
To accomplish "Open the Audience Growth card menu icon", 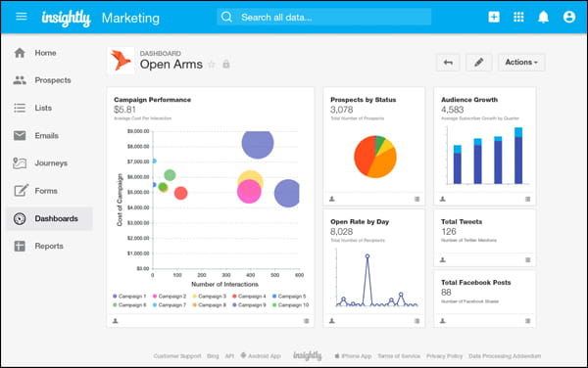I will 527,199.
